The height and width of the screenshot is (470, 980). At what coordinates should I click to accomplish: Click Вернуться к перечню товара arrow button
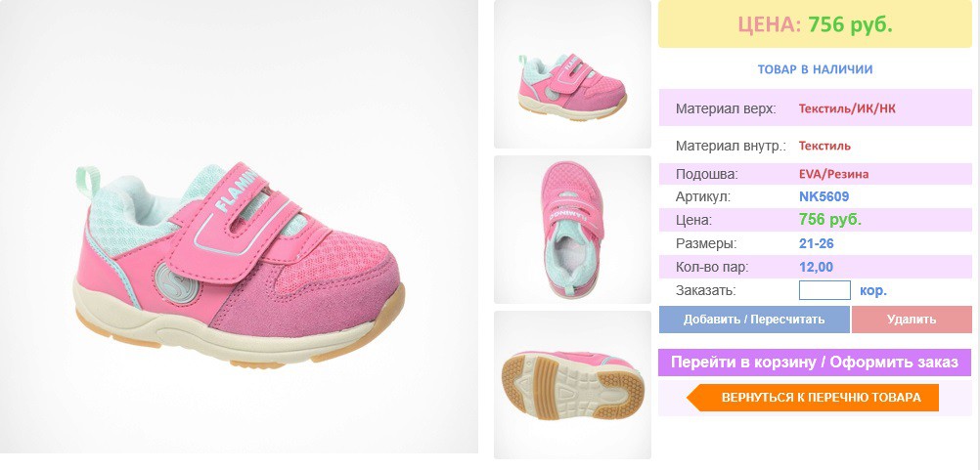pos(813,398)
